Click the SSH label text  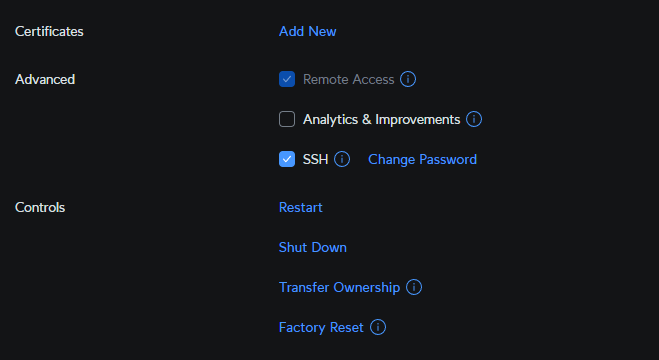click(315, 160)
